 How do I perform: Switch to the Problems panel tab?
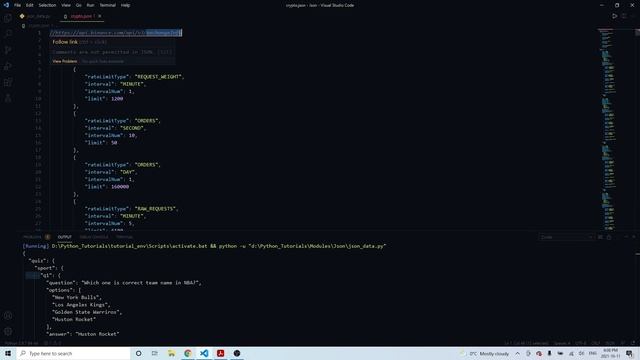pos(32,237)
